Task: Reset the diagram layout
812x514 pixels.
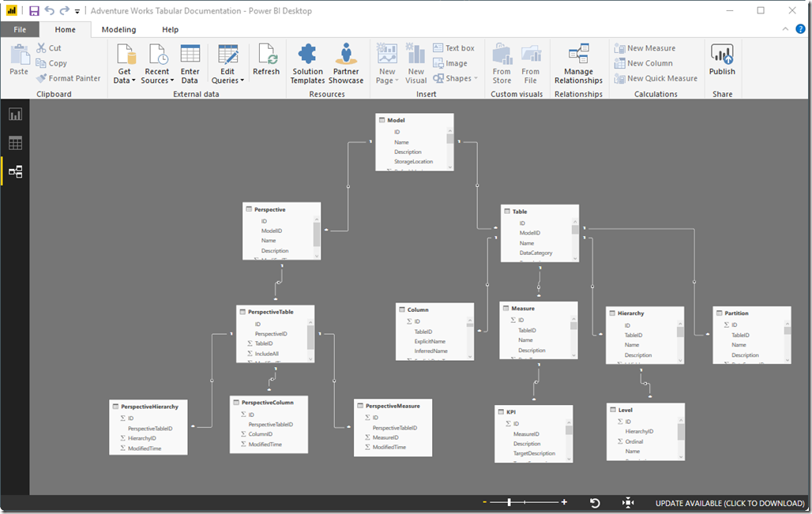Action: click(x=595, y=503)
